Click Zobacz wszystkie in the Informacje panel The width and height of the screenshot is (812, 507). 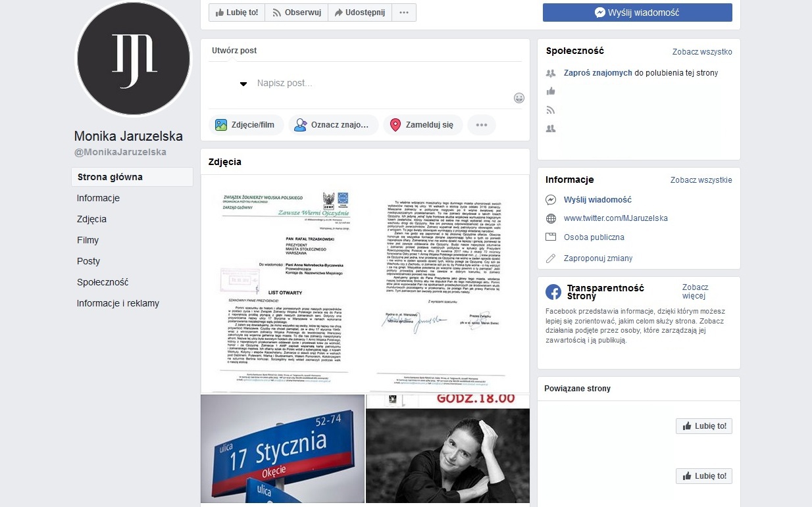pyautogui.click(x=701, y=180)
